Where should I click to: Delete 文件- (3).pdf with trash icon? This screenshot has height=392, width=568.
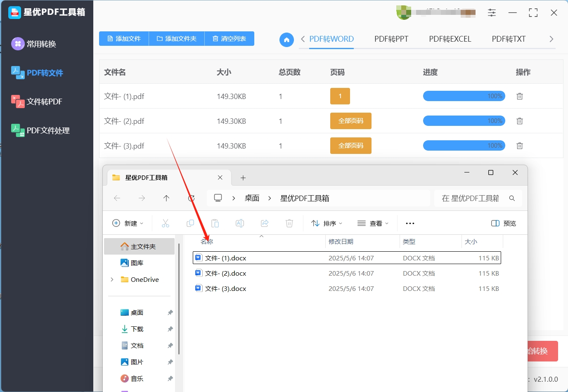[520, 146]
